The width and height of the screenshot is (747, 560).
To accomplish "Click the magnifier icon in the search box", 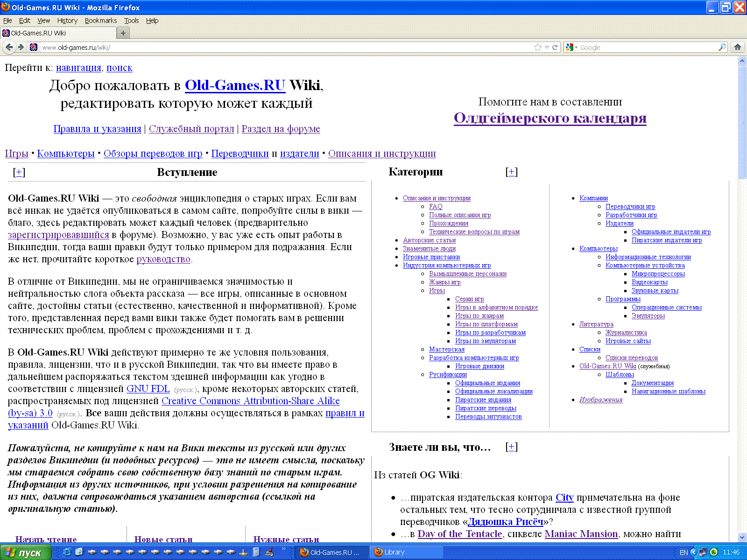I will 722,47.
